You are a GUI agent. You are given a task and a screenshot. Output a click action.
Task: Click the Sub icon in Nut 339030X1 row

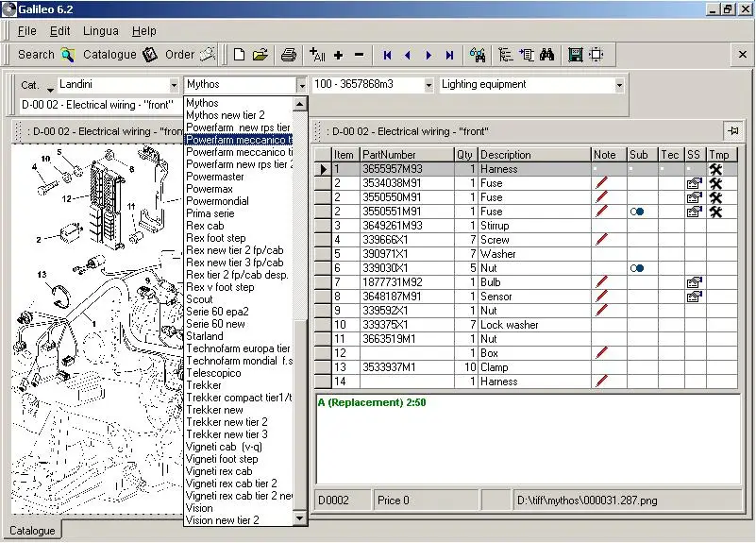(638, 268)
